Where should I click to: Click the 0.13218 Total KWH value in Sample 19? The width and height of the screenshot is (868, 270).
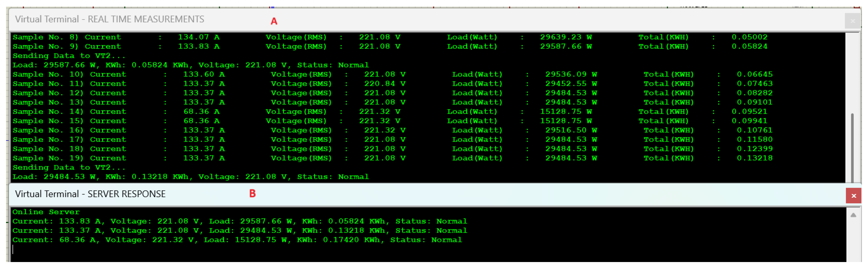(754, 158)
